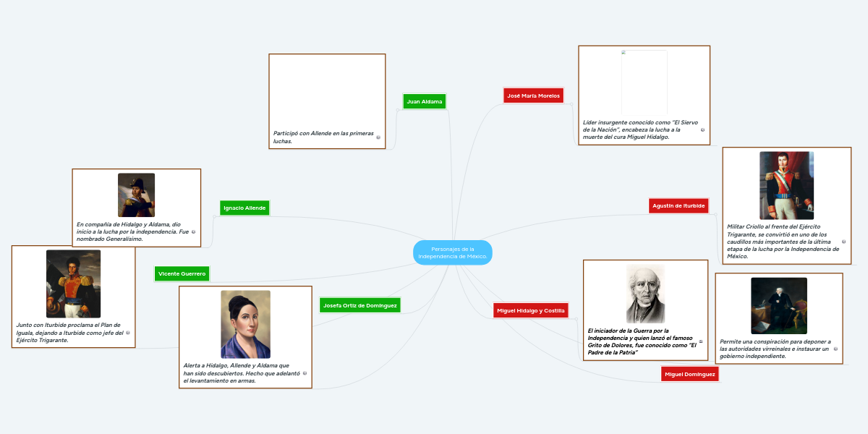Select the Agustín de Iturbide topic
Viewport: 868px width, 434px height.
pyautogui.click(x=678, y=205)
